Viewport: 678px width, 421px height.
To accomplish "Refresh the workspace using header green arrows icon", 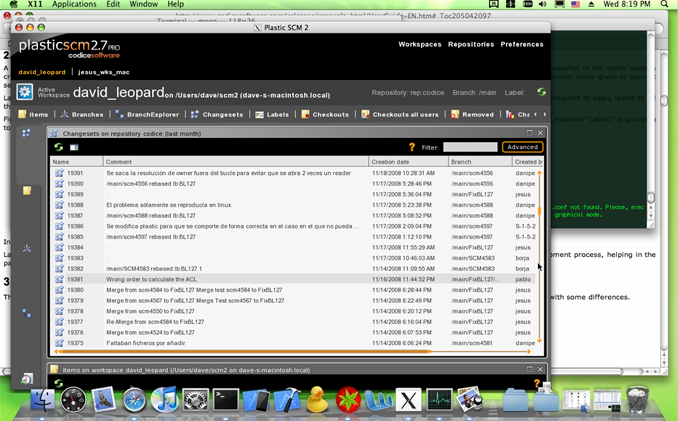I will (541, 92).
